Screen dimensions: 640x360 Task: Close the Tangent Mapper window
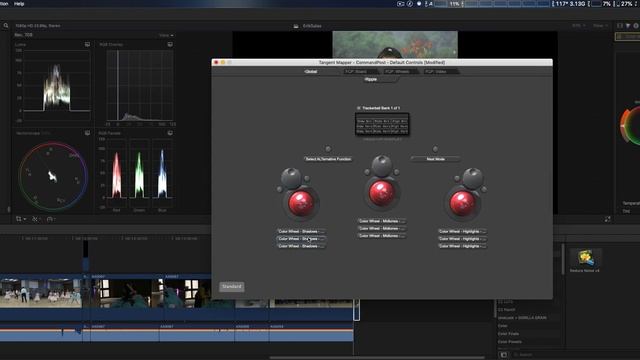click(x=216, y=62)
